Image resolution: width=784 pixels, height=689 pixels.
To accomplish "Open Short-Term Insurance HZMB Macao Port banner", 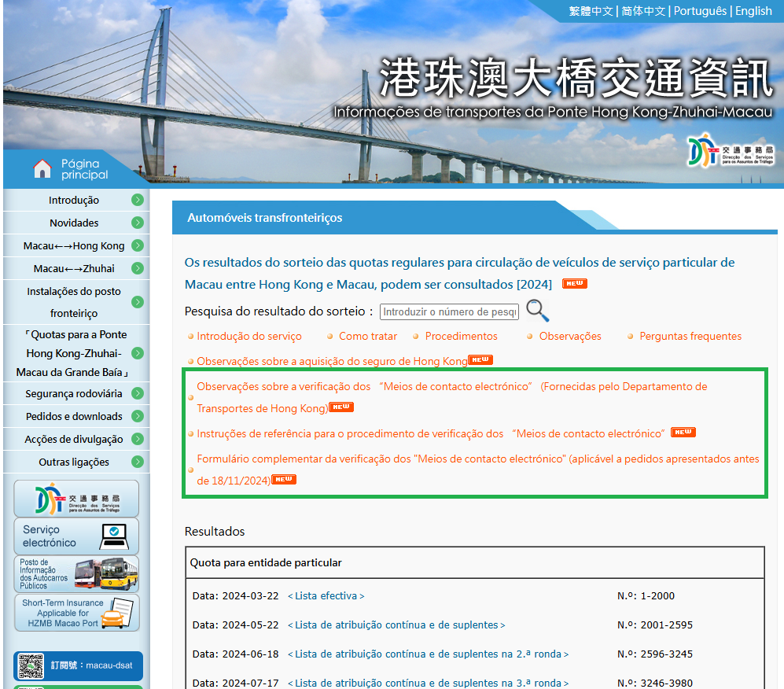I will tap(76, 613).
